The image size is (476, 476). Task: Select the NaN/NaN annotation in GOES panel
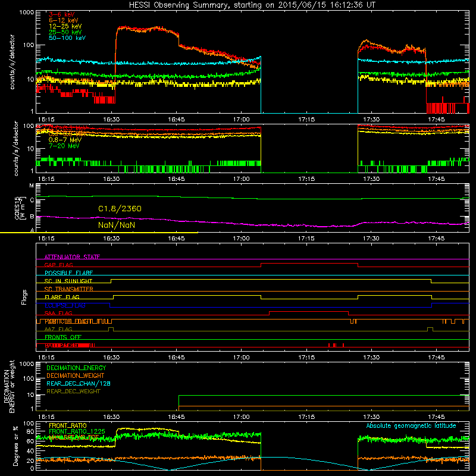click(117, 225)
